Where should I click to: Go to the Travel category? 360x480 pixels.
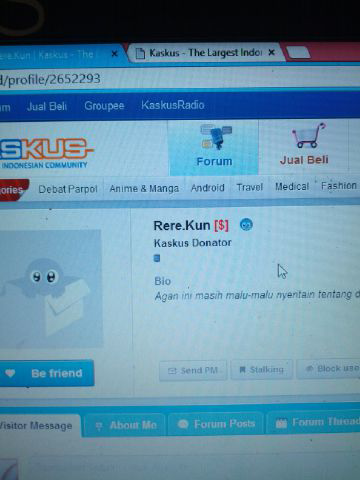tap(250, 187)
